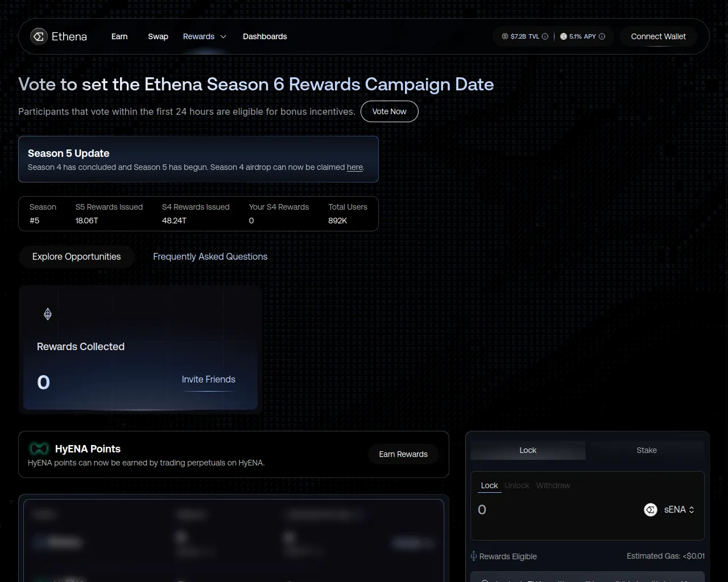The image size is (728, 582).
Task: Switch to the Unlock sub-tab
Action: coord(517,485)
